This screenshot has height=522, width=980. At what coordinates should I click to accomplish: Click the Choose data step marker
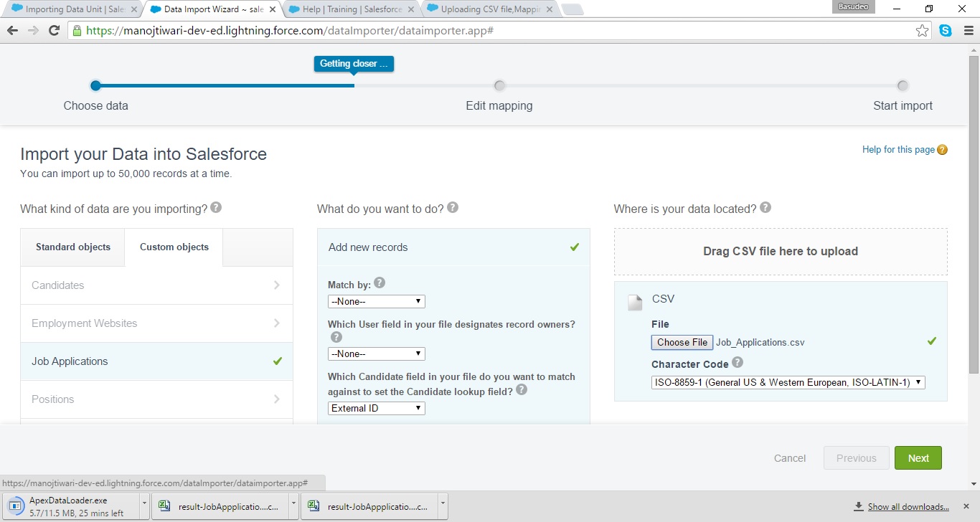coord(95,86)
